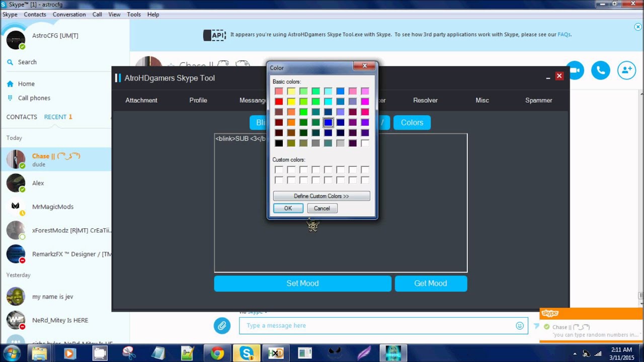
Task: Pick the pure red basic color swatch
Action: (x=279, y=102)
